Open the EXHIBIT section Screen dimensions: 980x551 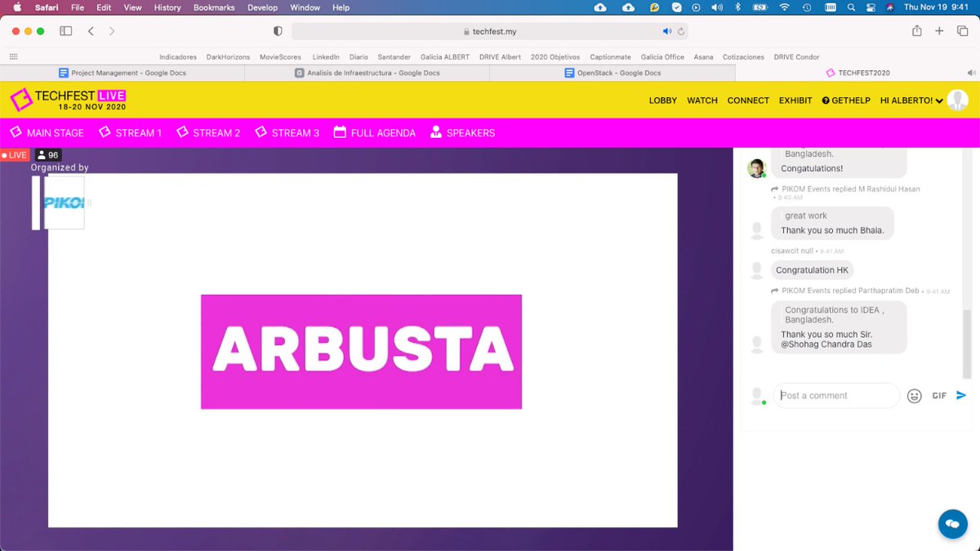point(795,100)
